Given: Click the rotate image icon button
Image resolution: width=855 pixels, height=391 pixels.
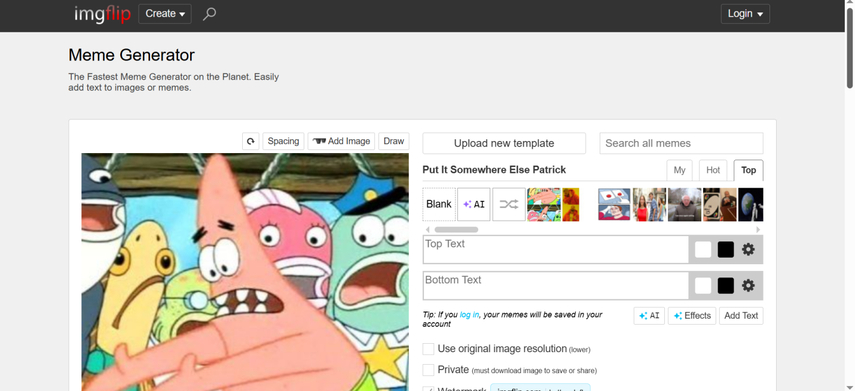Looking at the screenshot, I should pos(250,141).
